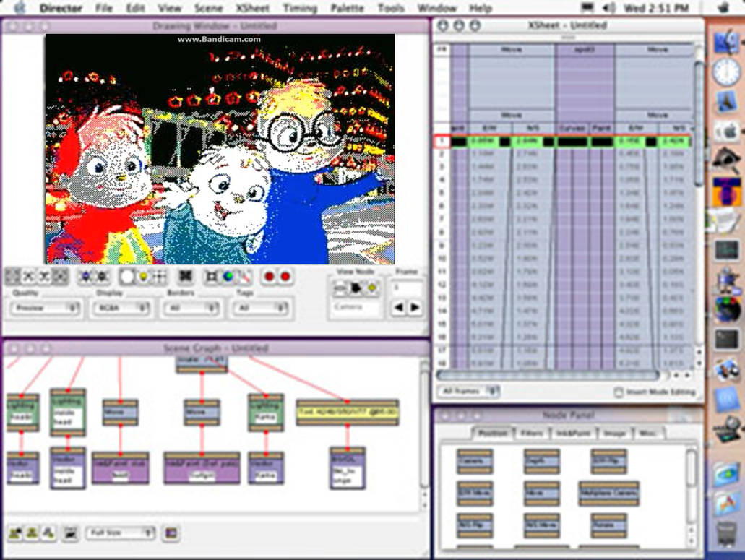Click the square frame icon left of the globe

212,277
